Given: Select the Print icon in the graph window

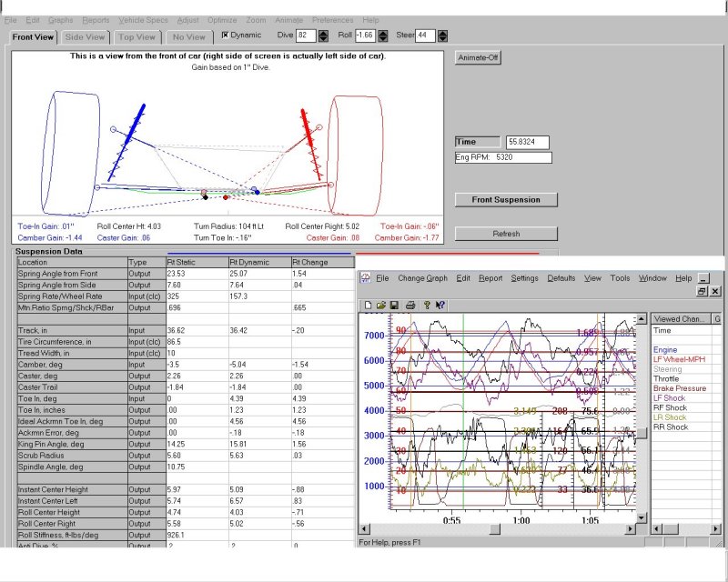Looking at the screenshot, I should click(x=409, y=306).
